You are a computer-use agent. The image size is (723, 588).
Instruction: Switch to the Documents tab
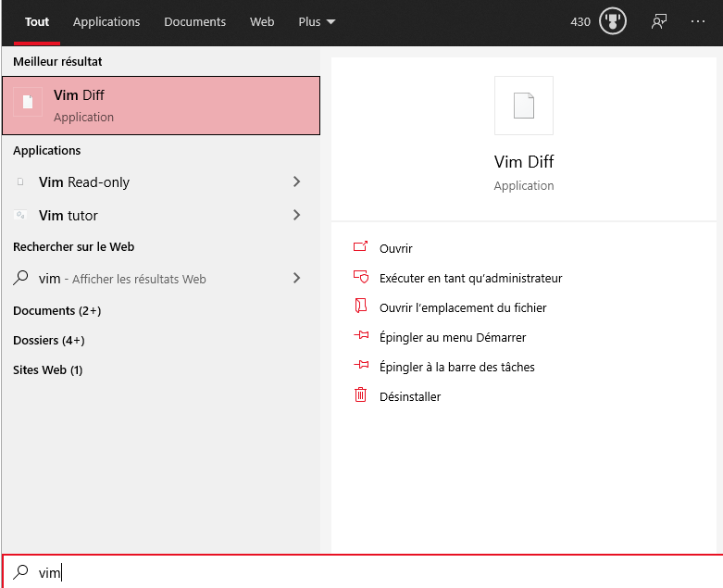(194, 21)
